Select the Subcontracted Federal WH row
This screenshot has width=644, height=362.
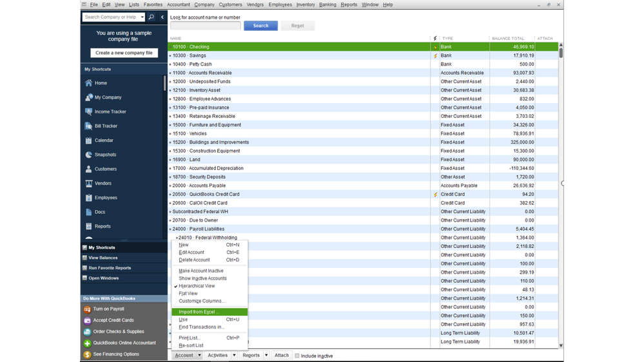point(363,212)
